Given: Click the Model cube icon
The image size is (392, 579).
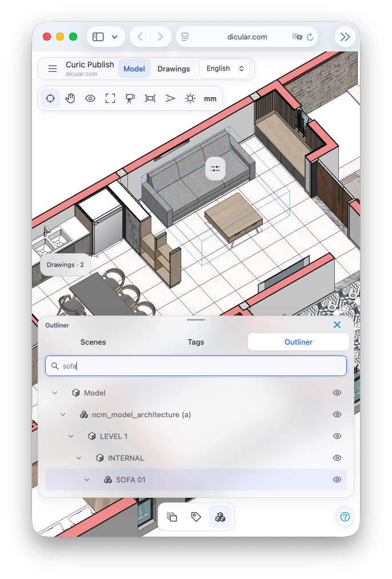Looking at the screenshot, I should click(x=76, y=393).
